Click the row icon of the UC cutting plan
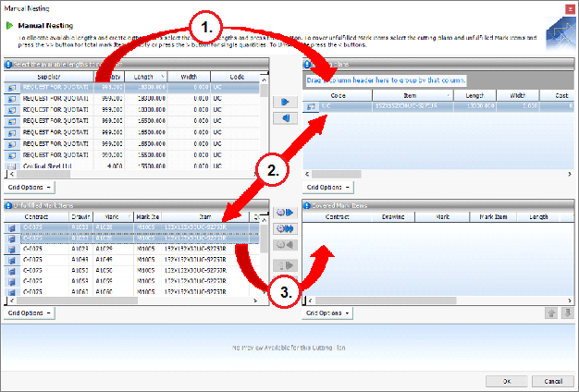Screen dimensions: 579x392 click(312, 107)
